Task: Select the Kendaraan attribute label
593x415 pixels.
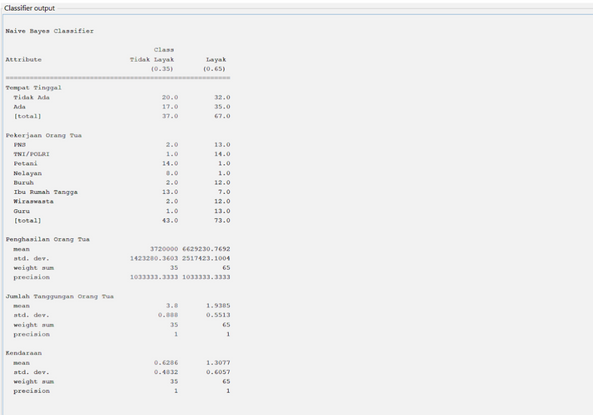Action: pos(23,353)
